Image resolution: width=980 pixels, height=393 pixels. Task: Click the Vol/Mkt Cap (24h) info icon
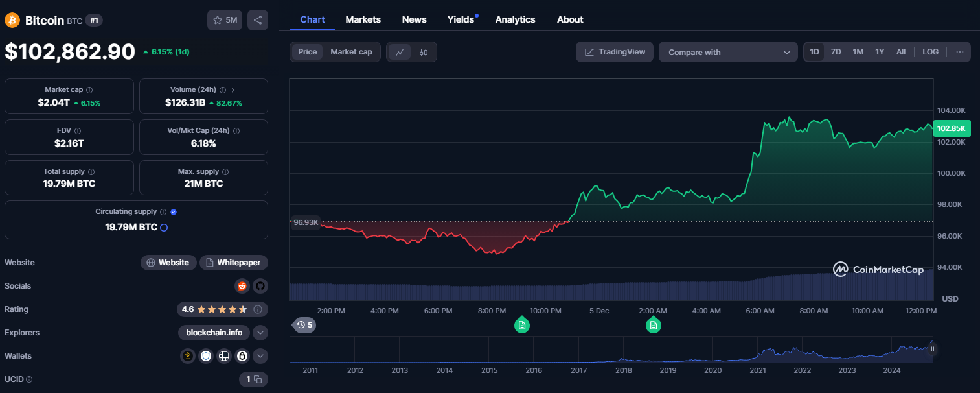point(236,131)
